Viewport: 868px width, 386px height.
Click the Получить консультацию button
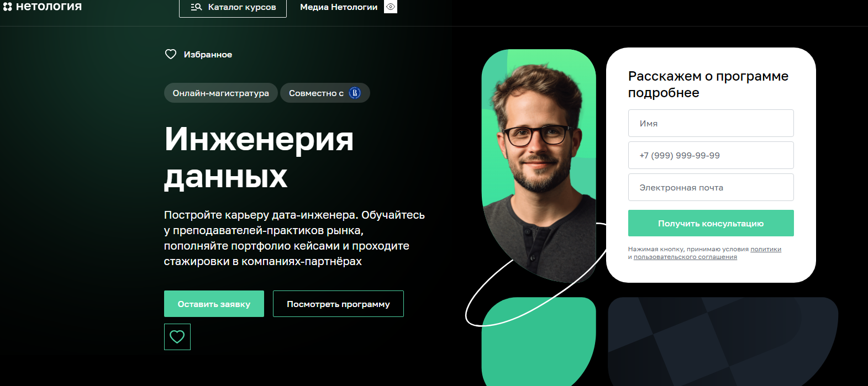point(711,223)
